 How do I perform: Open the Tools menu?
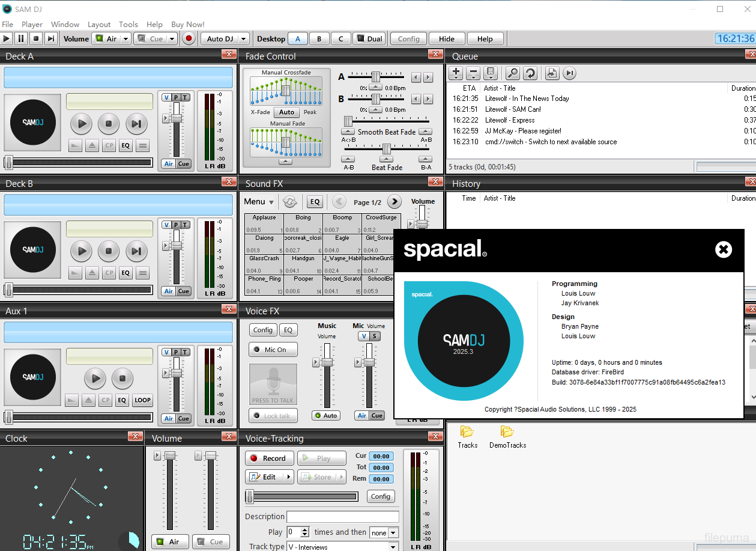tap(128, 24)
